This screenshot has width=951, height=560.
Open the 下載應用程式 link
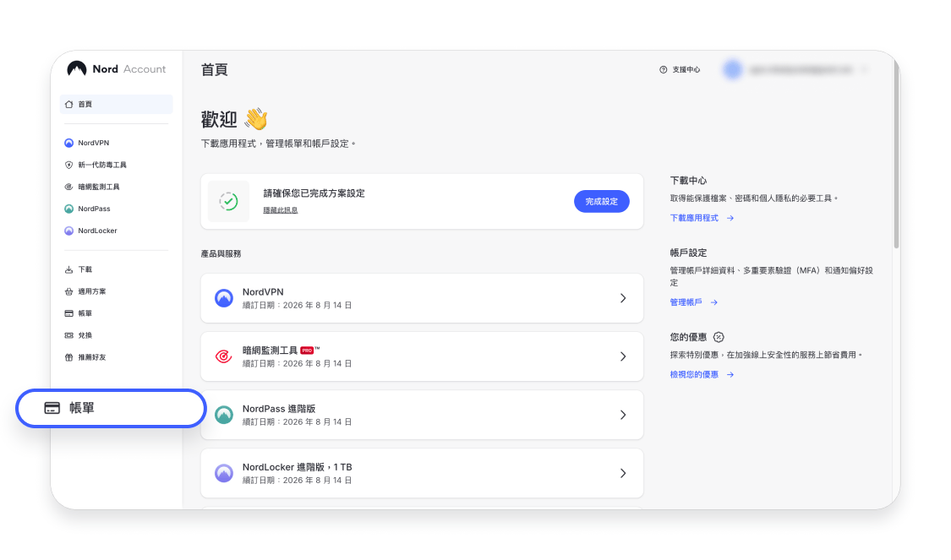tap(702, 218)
